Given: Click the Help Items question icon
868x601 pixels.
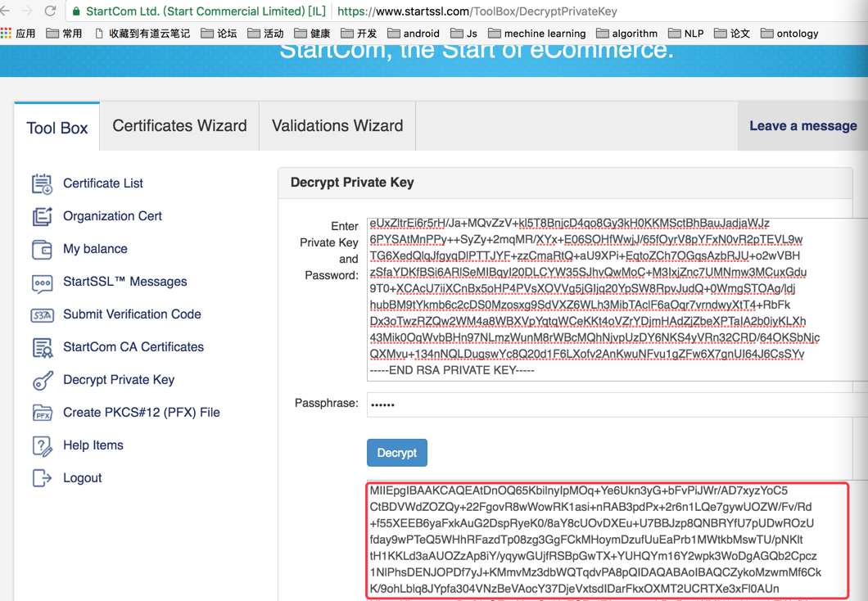Looking at the screenshot, I should [x=42, y=445].
